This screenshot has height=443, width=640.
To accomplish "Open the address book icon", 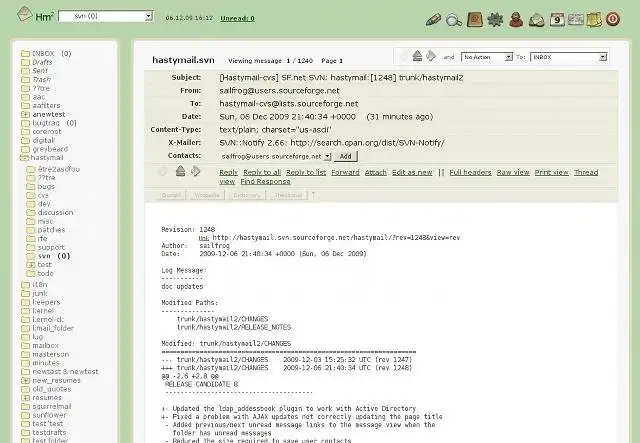I will [475, 19].
